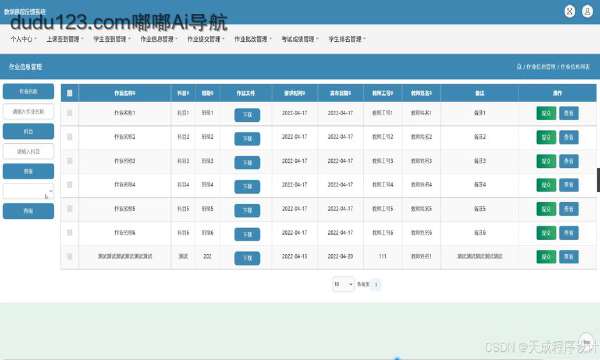Viewport: 600px width, 360px height.
Task: Click the 科目 filter input field
Action: [28, 151]
